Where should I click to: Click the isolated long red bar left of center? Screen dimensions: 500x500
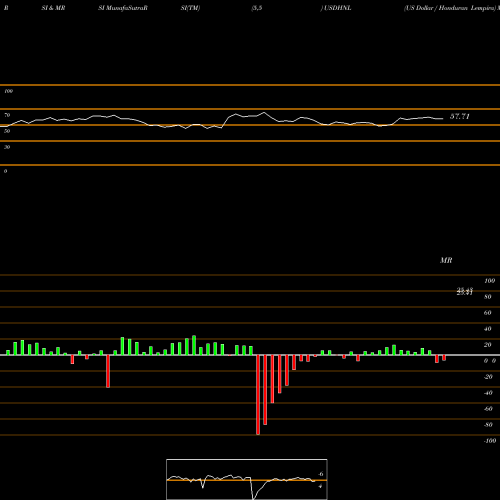coord(108,371)
